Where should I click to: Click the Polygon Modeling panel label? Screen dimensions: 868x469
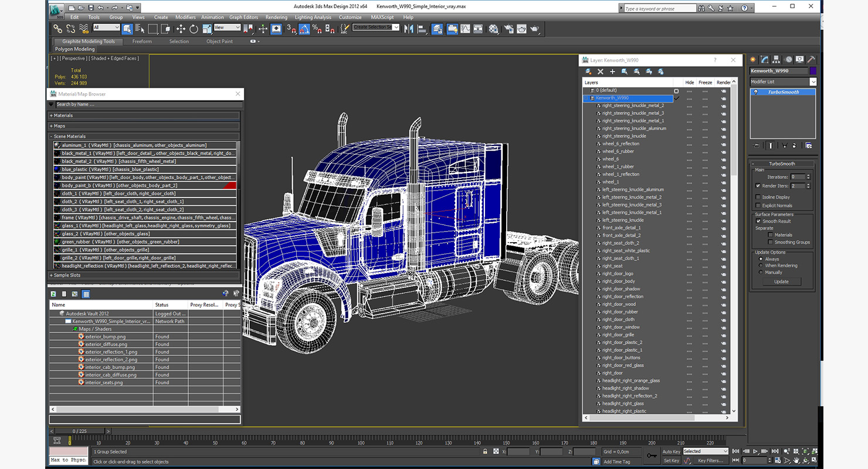[x=75, y=49]
